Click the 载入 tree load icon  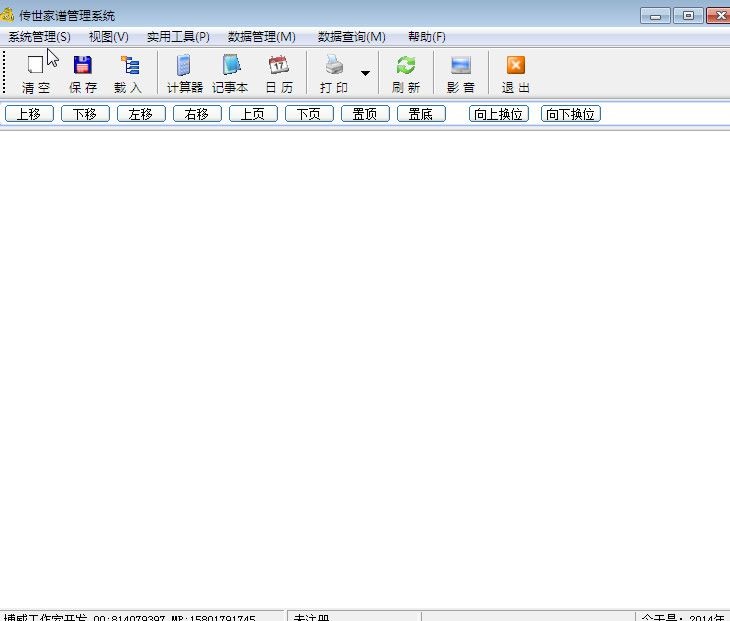[x=128, y=74]
